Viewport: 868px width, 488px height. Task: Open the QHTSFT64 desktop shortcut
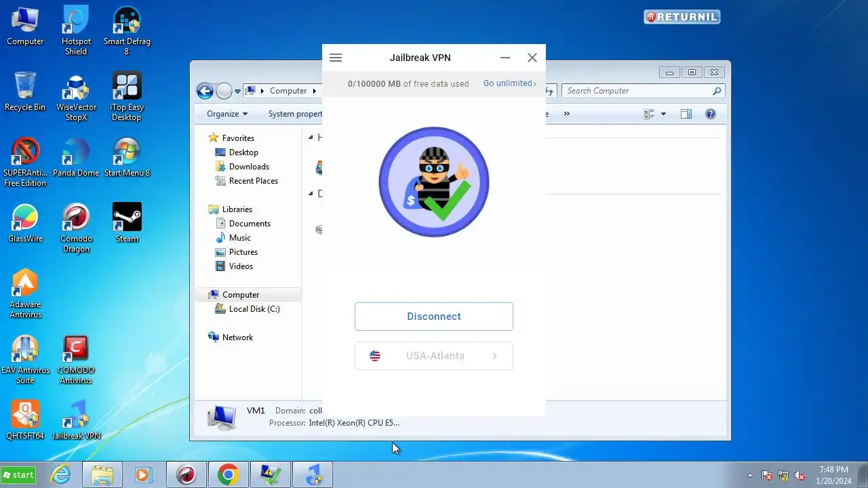click(25, 420)
